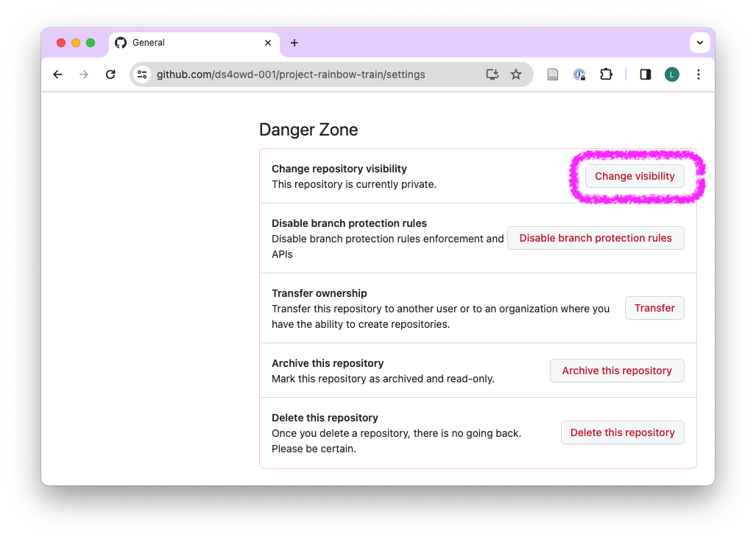Click the install app icon in address bar
Screen dimensions: 756x540
coord(492,74)
